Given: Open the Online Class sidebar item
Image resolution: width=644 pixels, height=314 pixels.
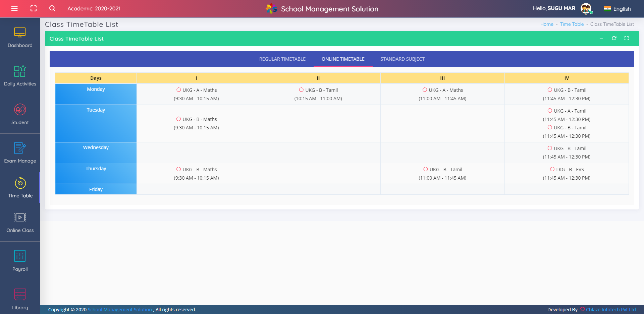Looking at the screenshot, I should tap(20, 223).
